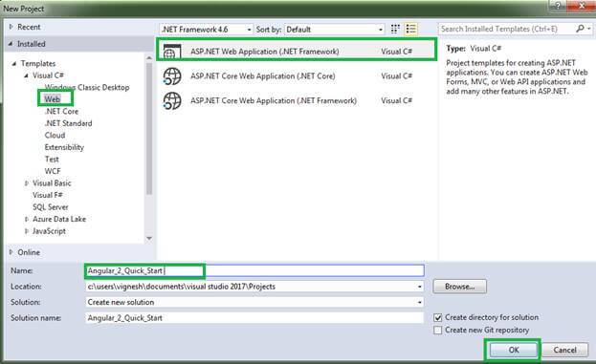Viewport: 596px width, 364px height.
Task: Tick Create new Git repository checkbox
Action: click(438, 331)
